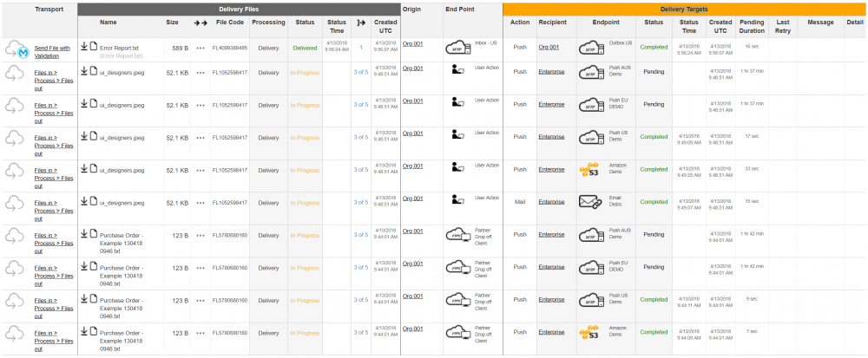Image resolution: width=868 pixels, height=358 pixels.
Task: Click the download icon for Error Report.txt
Action: 84,47
